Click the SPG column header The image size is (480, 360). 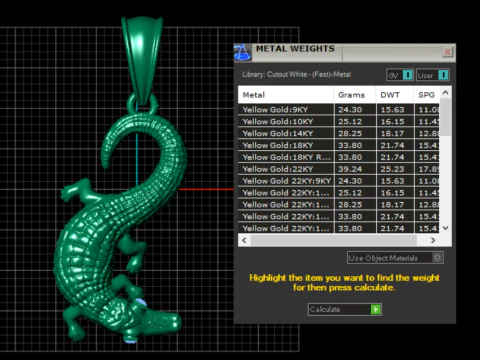coord(427,95)
